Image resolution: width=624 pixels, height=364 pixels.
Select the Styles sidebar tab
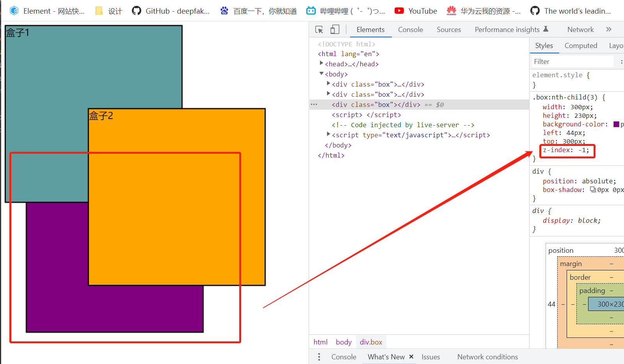pyautogui.click(x=544, y=46)
